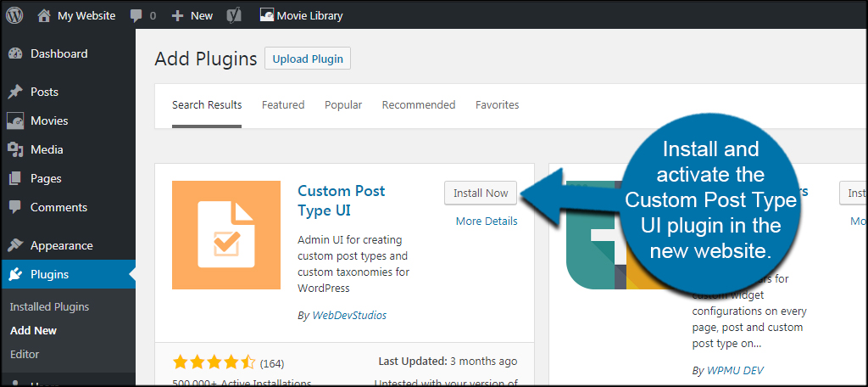Click the star rating of Custom Post Type UI
The width and height of the screenshot is (868, 387).
point(214,363)
